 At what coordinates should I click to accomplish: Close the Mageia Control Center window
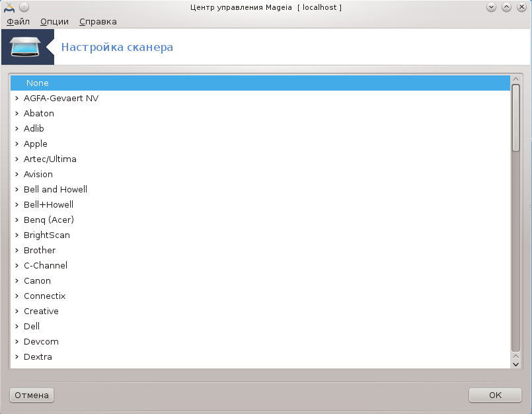(521, 7)
